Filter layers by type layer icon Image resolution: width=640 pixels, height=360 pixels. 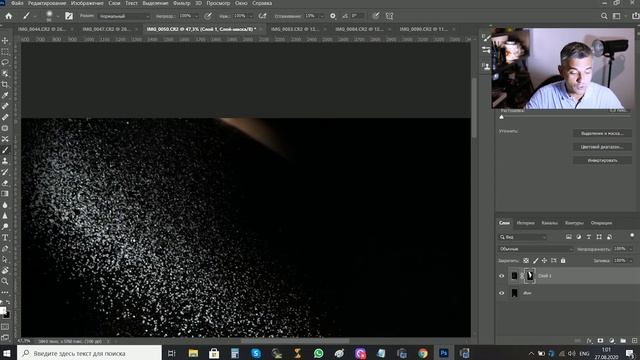tap(589, 237)
